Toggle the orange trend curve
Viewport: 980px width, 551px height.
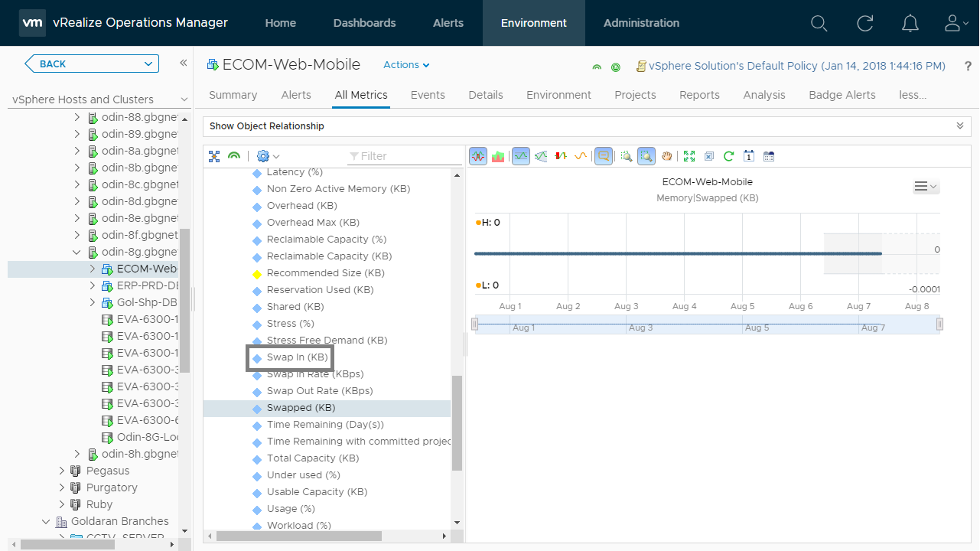click(581, 156)
